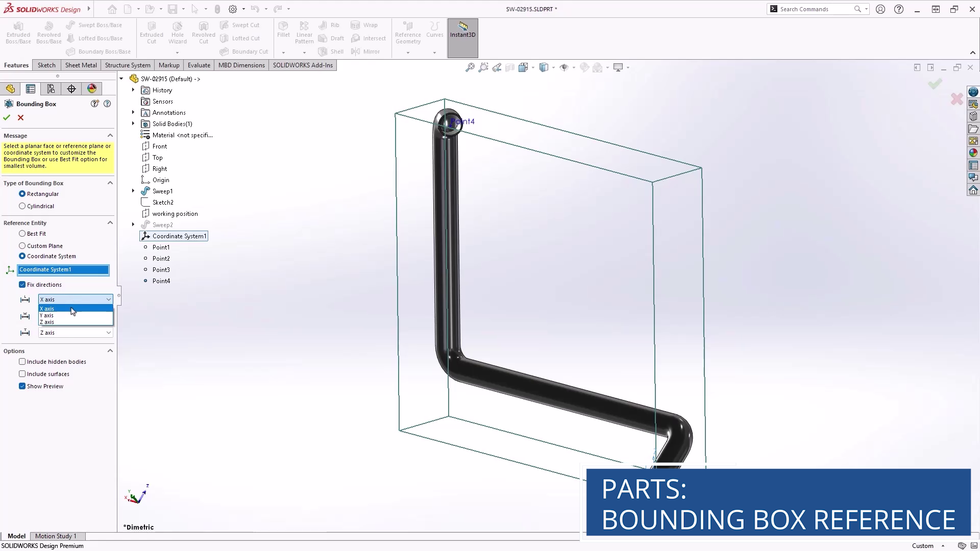Screen dimensions: 980x551
Task: Select the Extruded Boss/Base tool
Action: click(18, 33)
